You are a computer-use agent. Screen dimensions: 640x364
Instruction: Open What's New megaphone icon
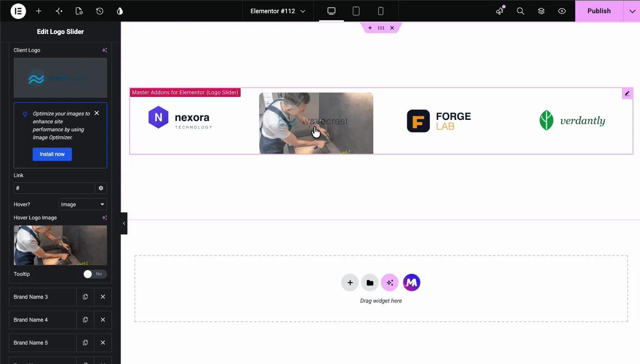point(500,11)
